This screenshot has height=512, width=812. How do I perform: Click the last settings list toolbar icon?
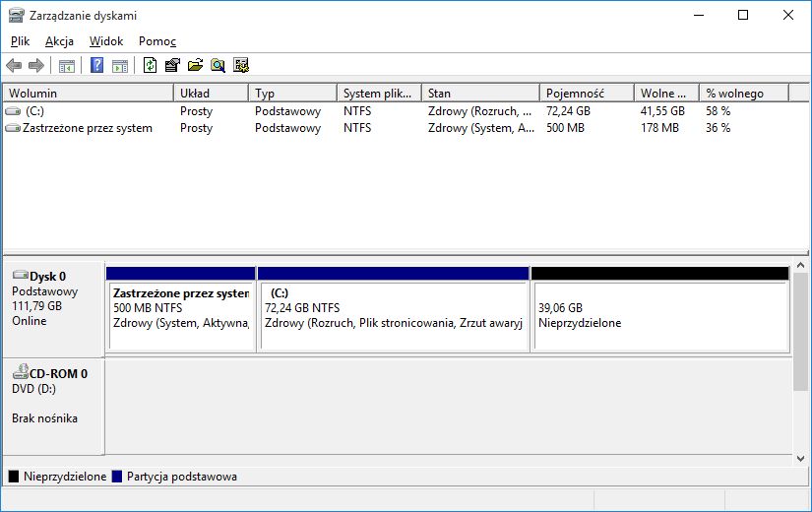241,65
